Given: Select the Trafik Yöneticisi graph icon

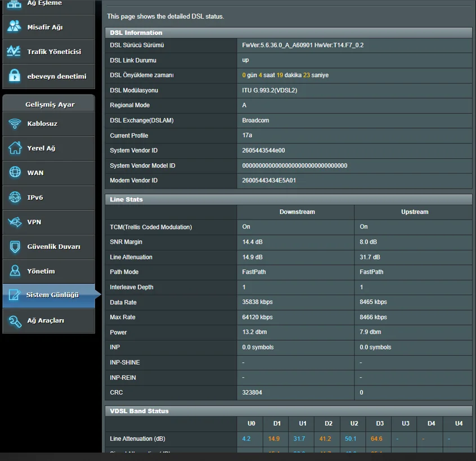Looking at the screenshot, I should click(x=14, y=52).
